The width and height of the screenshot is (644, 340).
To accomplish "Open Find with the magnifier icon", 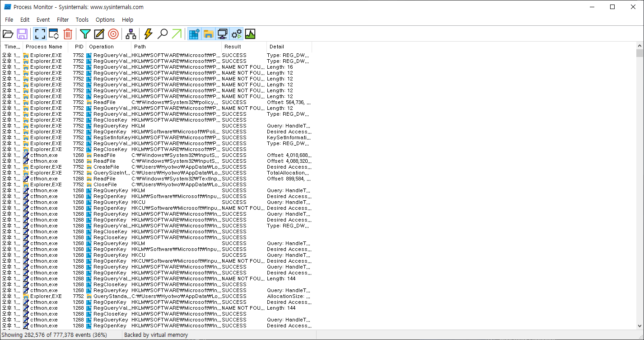I will (163, 34).
